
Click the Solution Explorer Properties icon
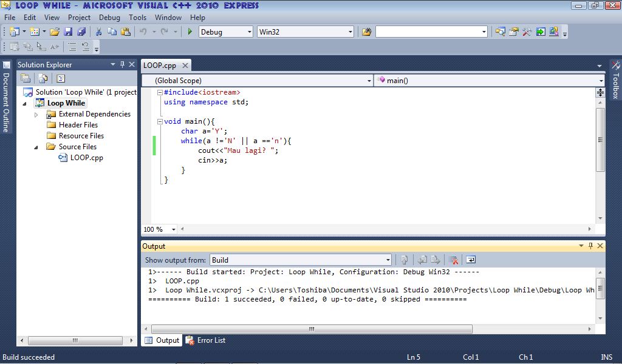pyautogui.click(x=26, y=78)
